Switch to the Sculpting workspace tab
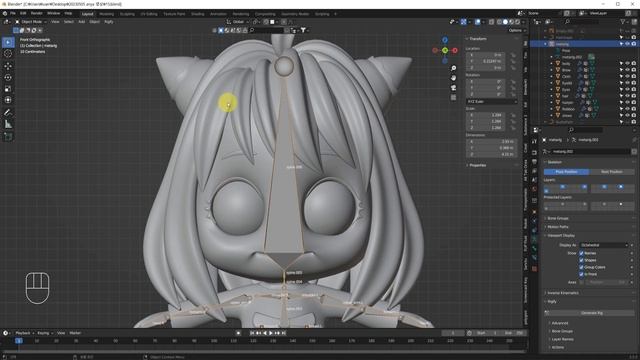The image size is (640, 360). [127, 14]
